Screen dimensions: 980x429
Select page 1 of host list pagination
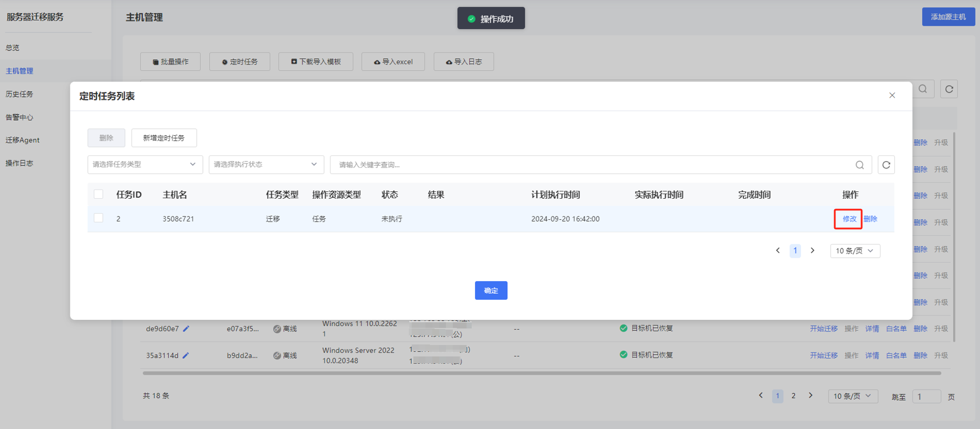coord(778,396)
